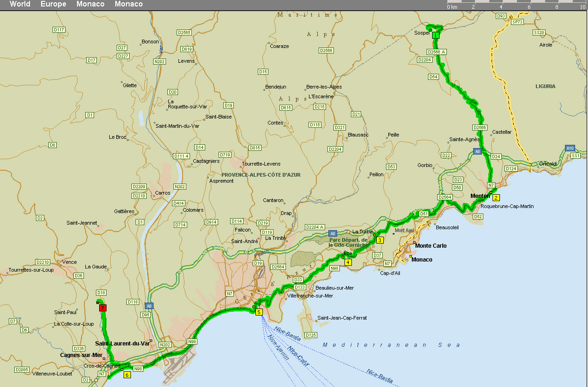
Task: Select waypoint marker 4 near Èze
Action: click(348, 262)
